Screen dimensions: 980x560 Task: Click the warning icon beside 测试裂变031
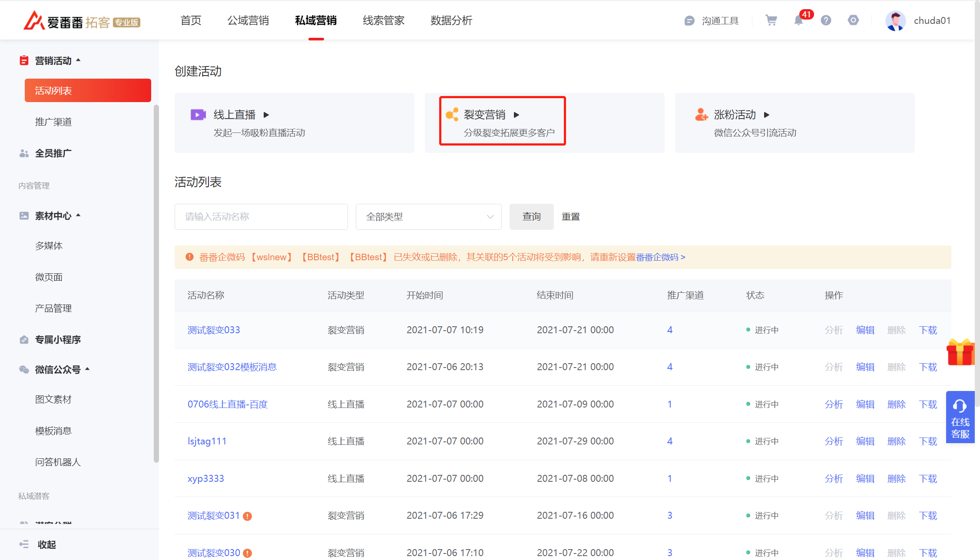(x=248, y=516)
